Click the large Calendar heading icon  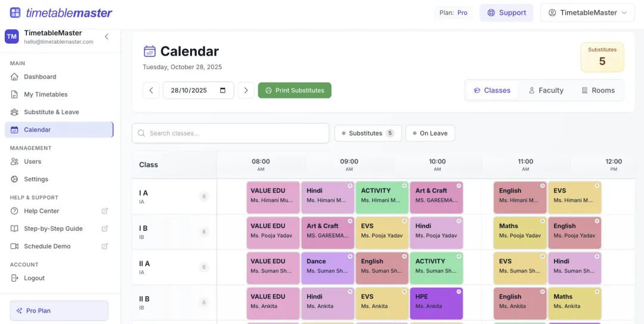coord(150,51)
